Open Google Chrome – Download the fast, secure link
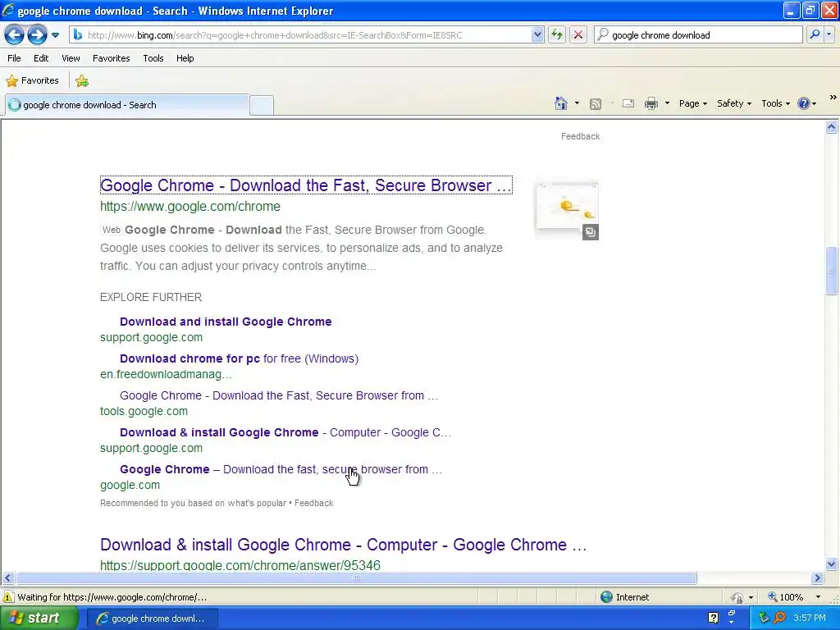Image resolution: width=840 pixels, height=630 pixels. tap(281, 470)
